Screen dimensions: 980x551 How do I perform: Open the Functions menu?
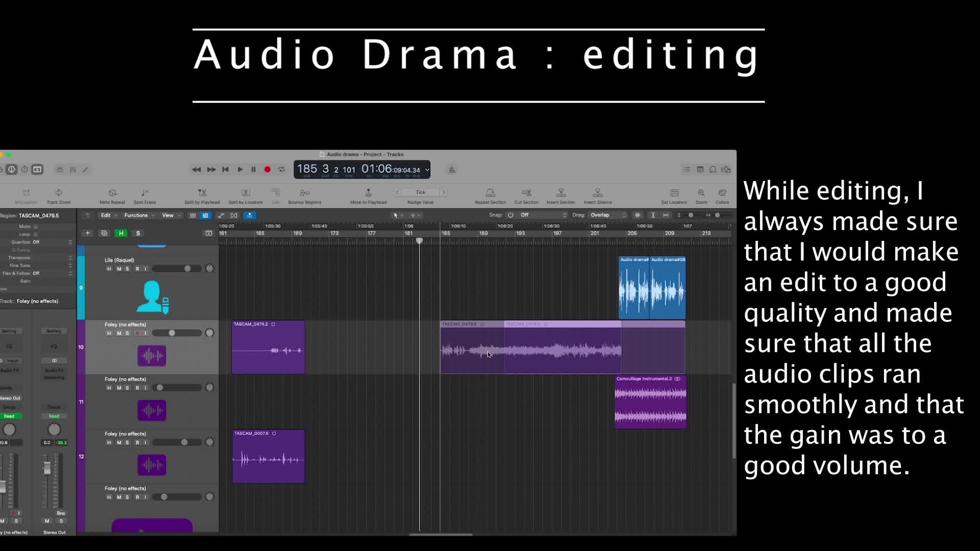pyautogui.click(x=139, y=215)
